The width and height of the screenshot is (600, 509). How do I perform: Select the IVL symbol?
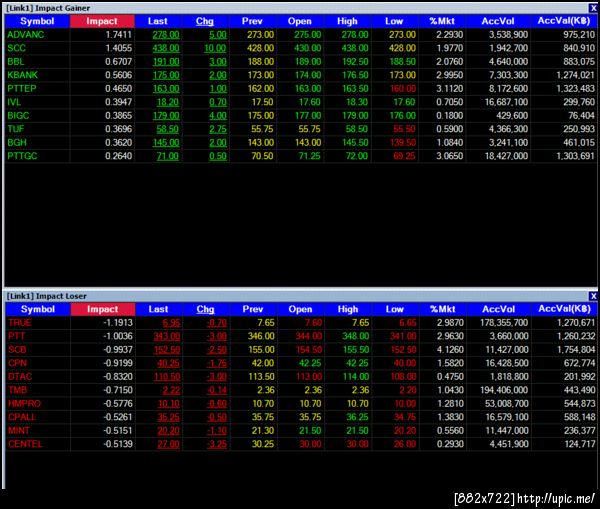pos(14,102)
